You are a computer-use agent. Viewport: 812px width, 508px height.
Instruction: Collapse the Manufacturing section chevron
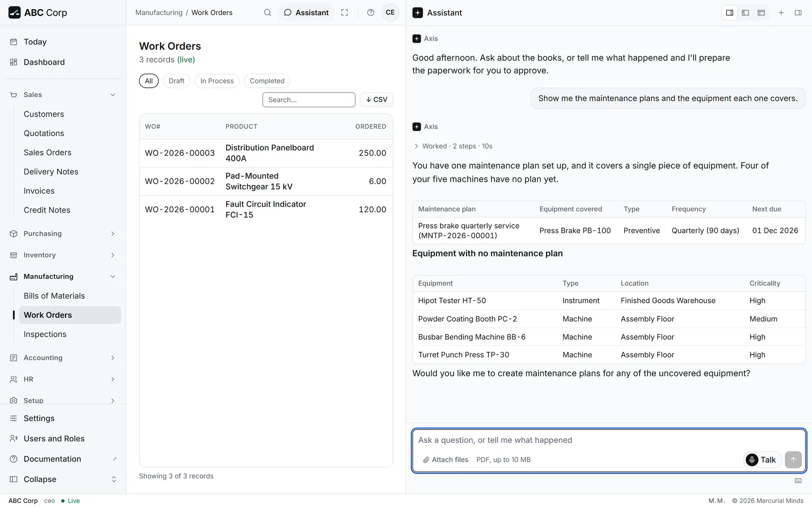113,277
